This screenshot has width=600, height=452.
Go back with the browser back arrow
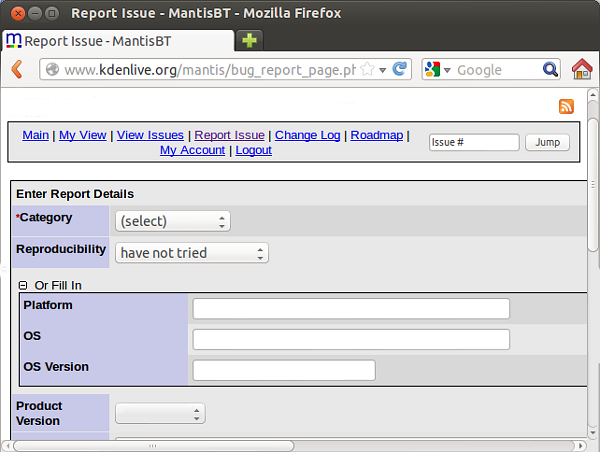pos(17,70)
